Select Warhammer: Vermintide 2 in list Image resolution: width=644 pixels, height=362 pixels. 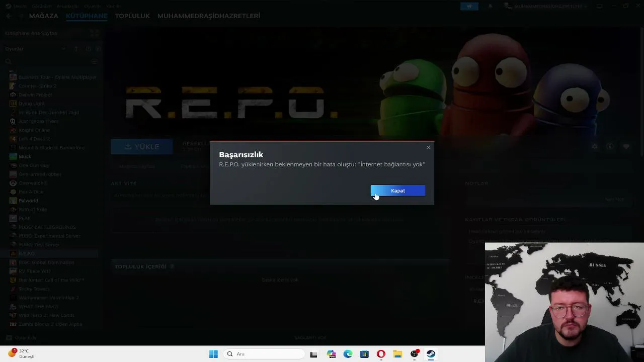pos(44,298)
